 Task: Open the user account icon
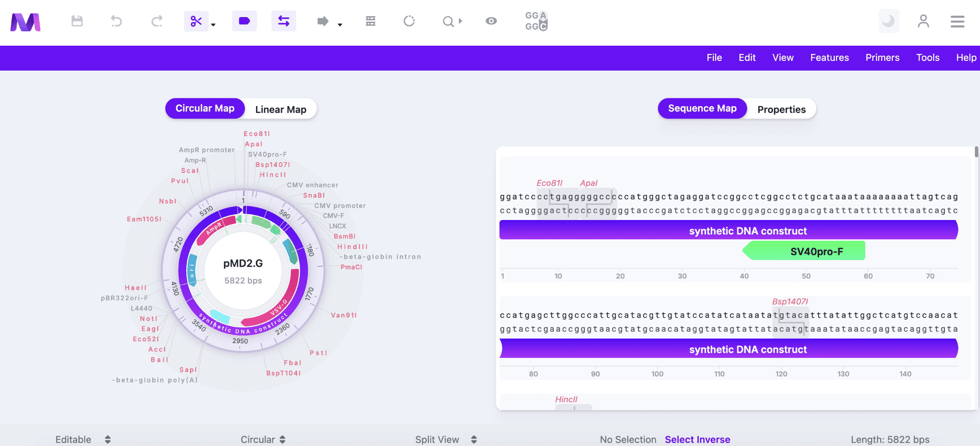tap(923, 21)
